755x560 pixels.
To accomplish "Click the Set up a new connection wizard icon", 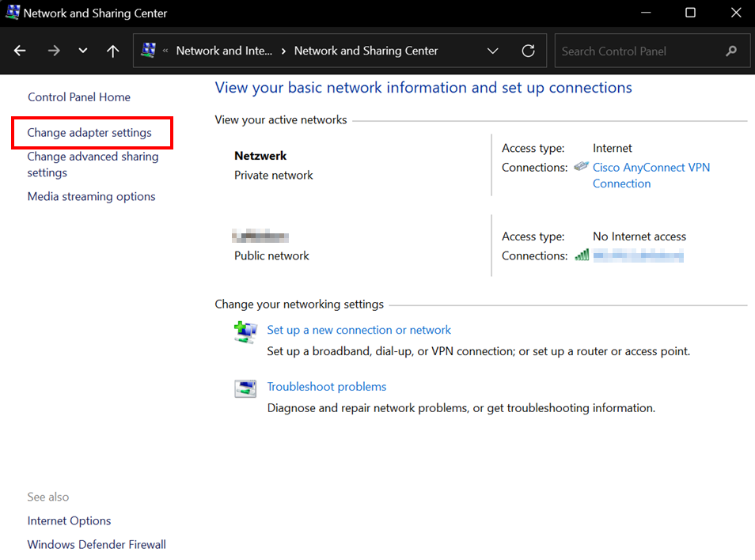I will coord(245,331).
